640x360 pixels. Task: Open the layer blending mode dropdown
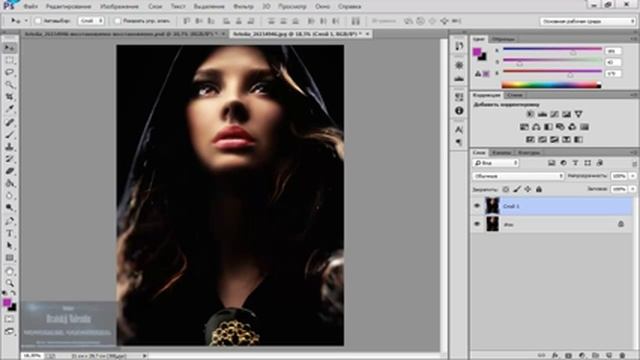pyautogui.click(x=518, y=176)
